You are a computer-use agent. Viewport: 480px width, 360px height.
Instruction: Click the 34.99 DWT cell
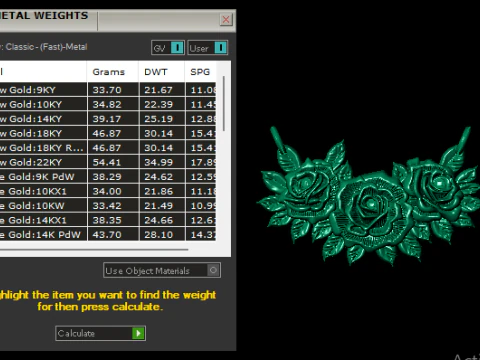162,162
